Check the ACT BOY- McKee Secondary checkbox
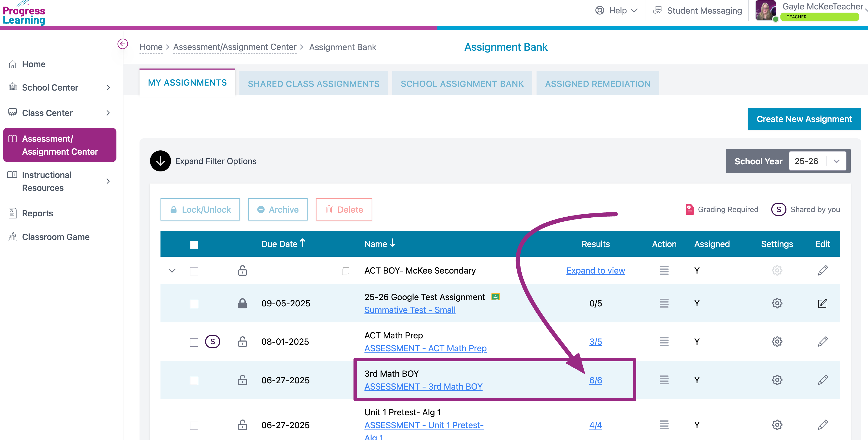 [194, 271]
